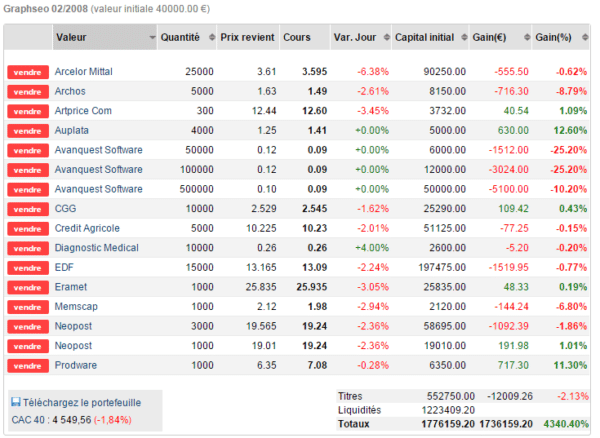The image size is (600, 438).
Task: Click the Var. Jour sort arrows icon
Action: tap(386, 37)
